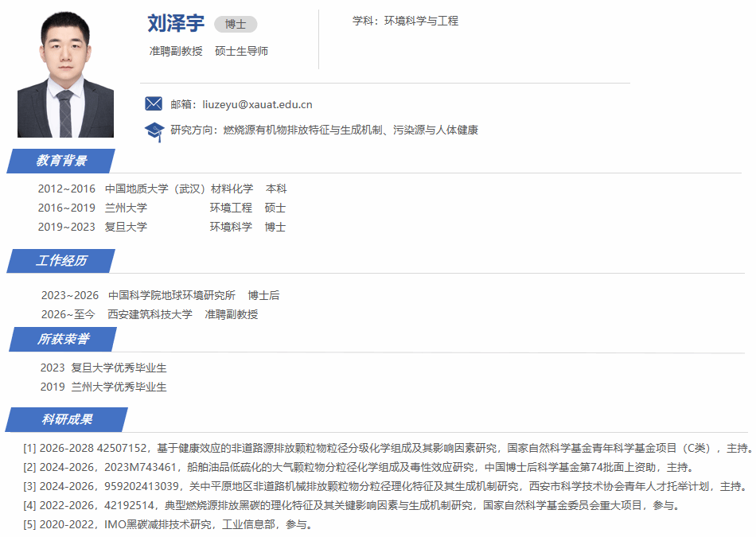
Task: Click the email envelope icon
Action: (154, 103)
